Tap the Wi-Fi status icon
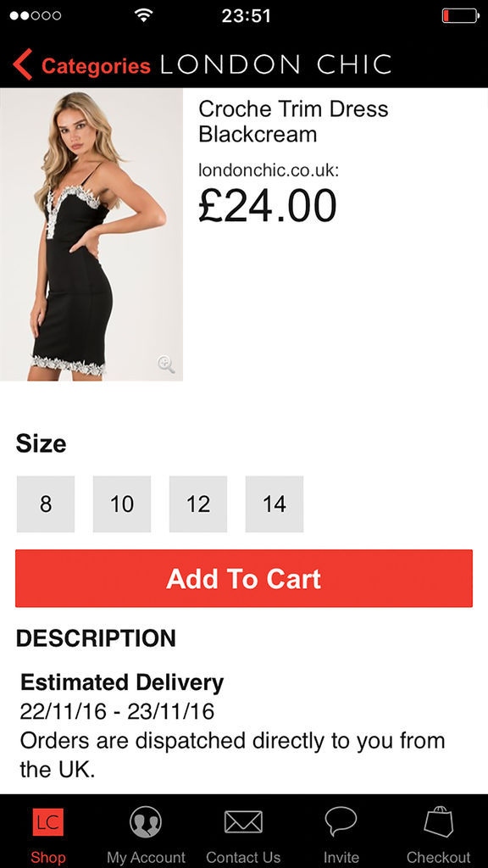The height and width of the screenshot is (868, 488). pyautogui.click(x=144, y=15)
